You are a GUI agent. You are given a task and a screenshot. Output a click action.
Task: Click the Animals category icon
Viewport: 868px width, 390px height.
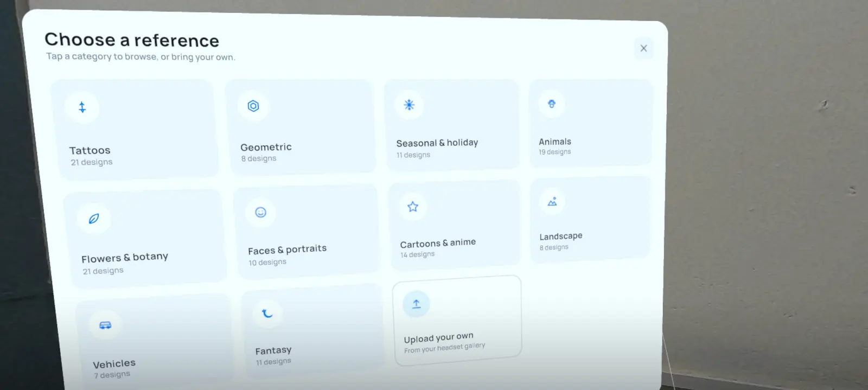coord(552,104)
